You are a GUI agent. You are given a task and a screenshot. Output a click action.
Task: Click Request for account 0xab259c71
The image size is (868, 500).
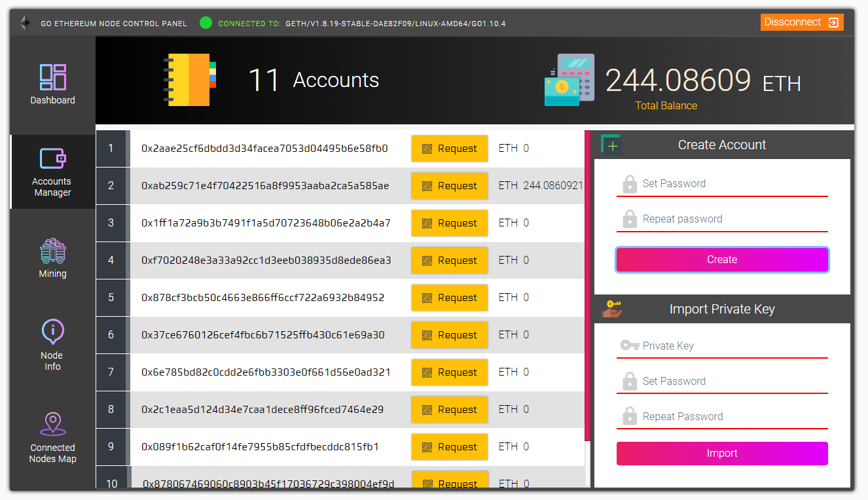tap(450, 186)
